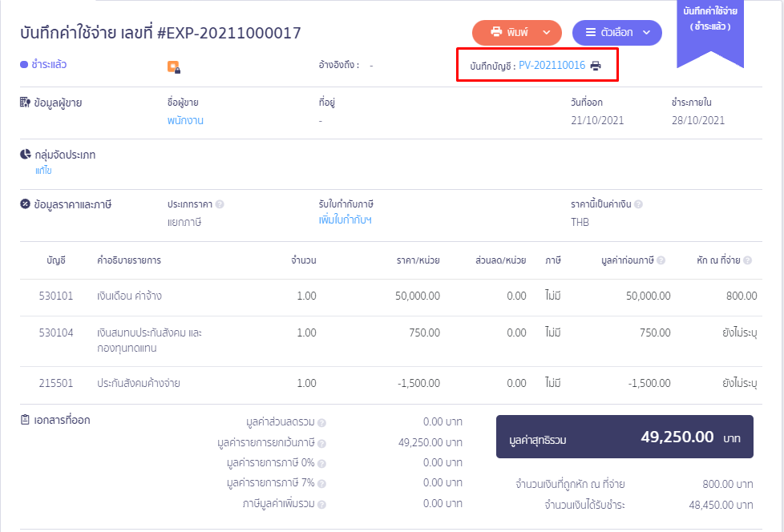Click withholding value 800.00 in salary row
The height and width of the screenshot is (532, 784).
click(742, 296)
